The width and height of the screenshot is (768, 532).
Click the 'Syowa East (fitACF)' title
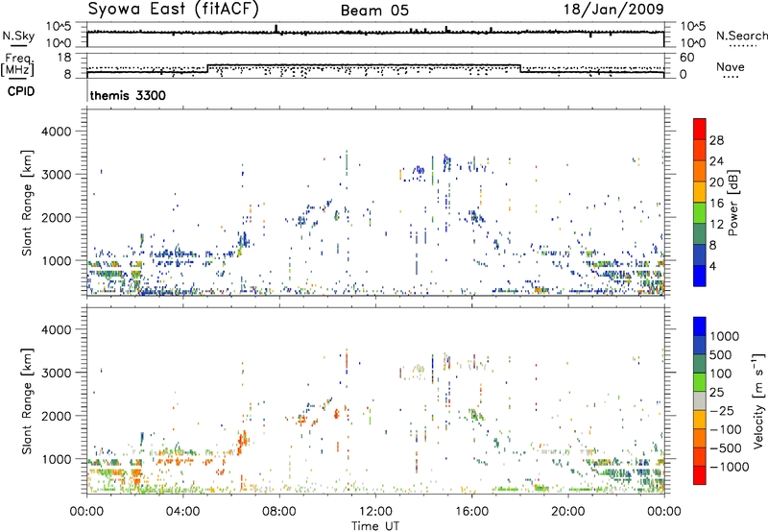pyautogui.click(x=173, y=10)
